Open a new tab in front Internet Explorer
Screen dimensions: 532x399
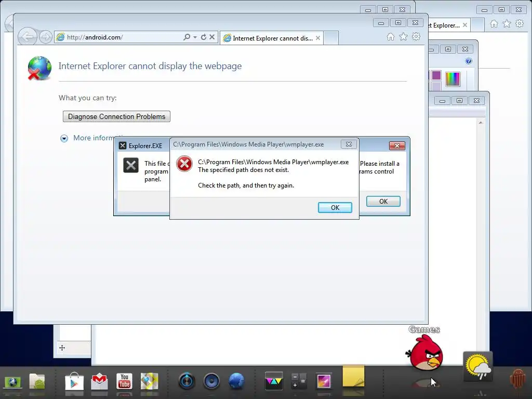[331, 38]
